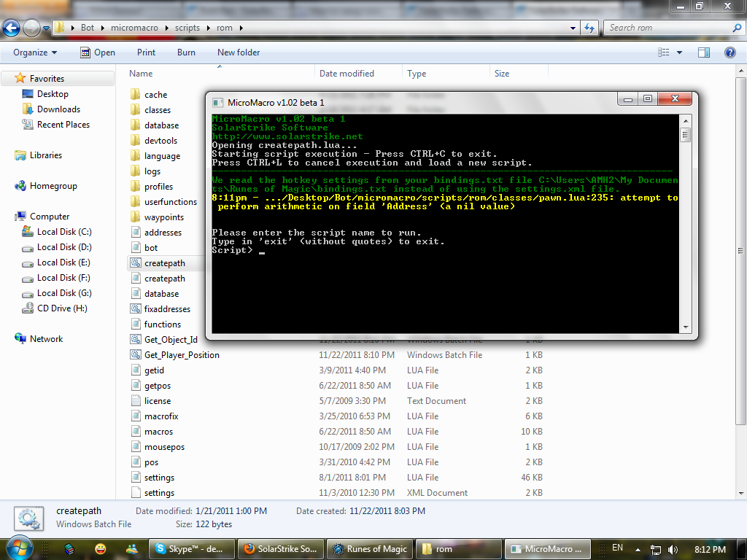
Task: Sort by Type column header
Action: (x=417, y=74)
